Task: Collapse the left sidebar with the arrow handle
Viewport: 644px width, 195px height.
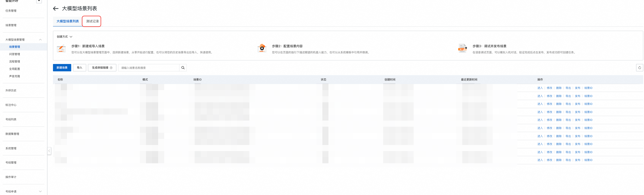Action: click(x=49, y=151)
